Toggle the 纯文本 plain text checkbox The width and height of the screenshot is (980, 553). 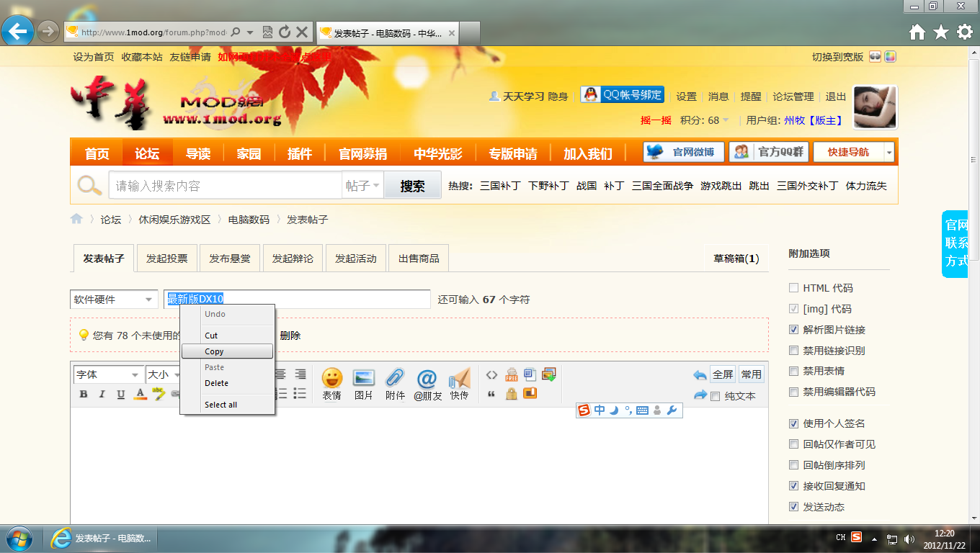[x=715, y=395]
